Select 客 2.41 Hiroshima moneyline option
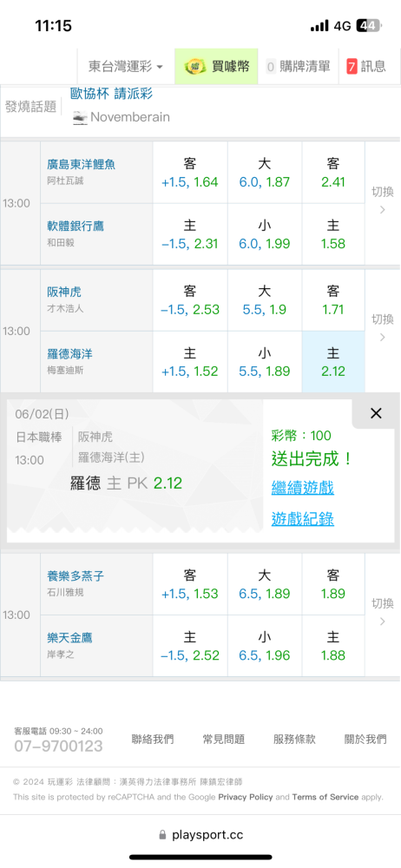The height and width of the screenshot is (868, 401). pyautogui.click(x=333, y=173)
